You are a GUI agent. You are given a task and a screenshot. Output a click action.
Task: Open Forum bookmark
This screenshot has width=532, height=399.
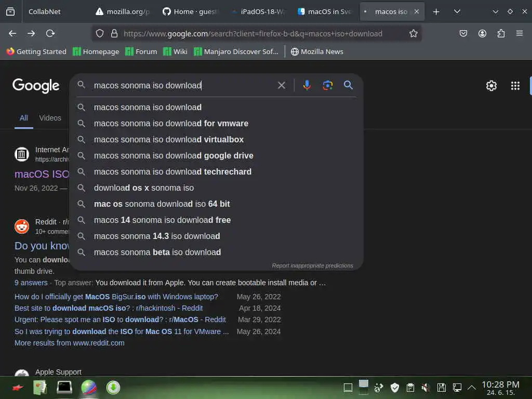pos(141,51)
